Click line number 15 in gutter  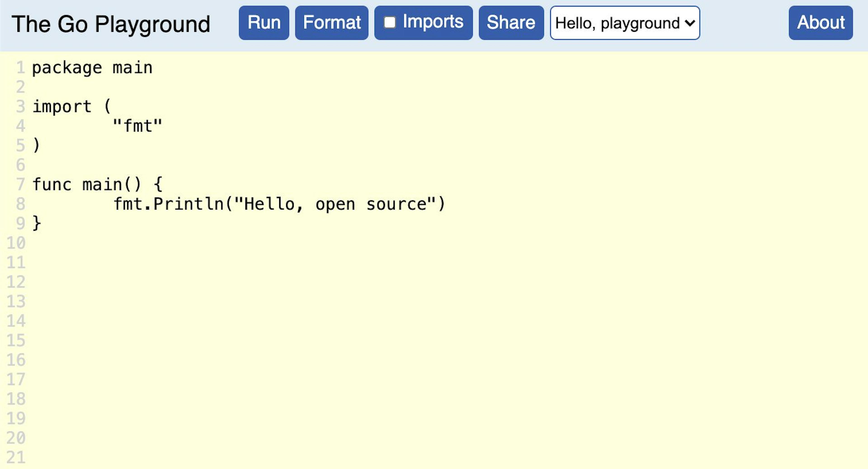coord(16,340)
